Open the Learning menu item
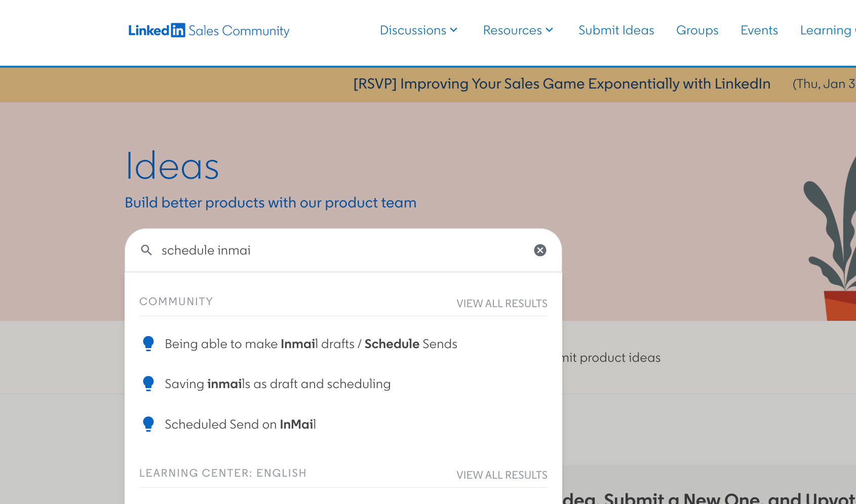 pos(828,30)
